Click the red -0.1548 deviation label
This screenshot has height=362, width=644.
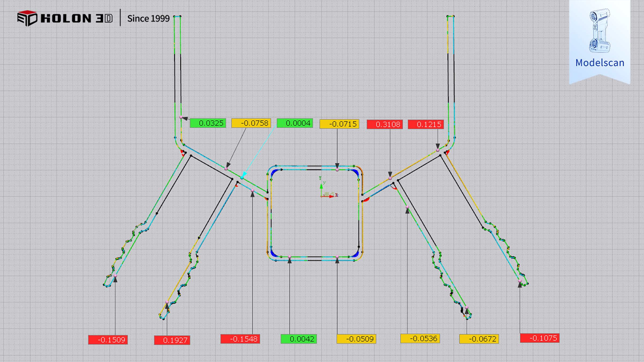coord(240,339)
